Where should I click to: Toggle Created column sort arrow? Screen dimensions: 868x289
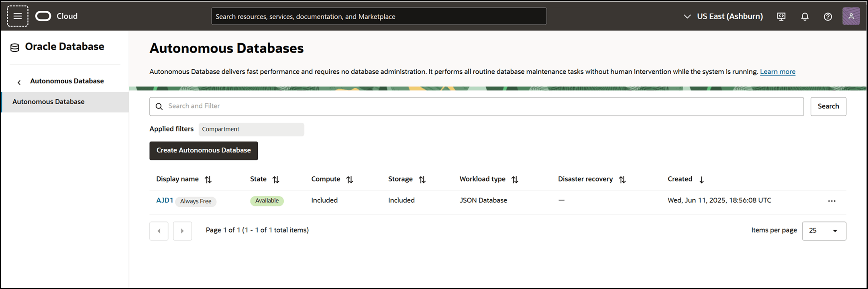pyautogui.click(x=702, y=180)
